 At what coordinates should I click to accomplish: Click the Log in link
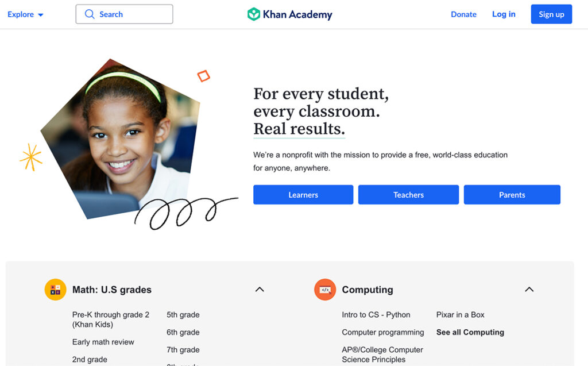[504, 14]
